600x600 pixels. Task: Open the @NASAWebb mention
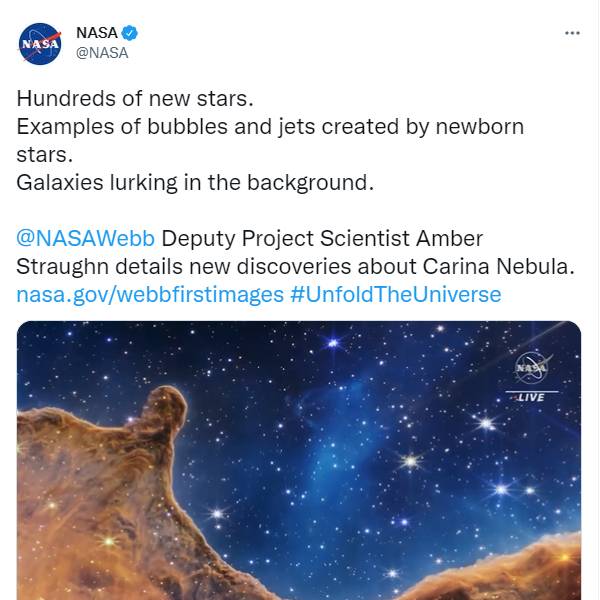click(x=86, y=239)
